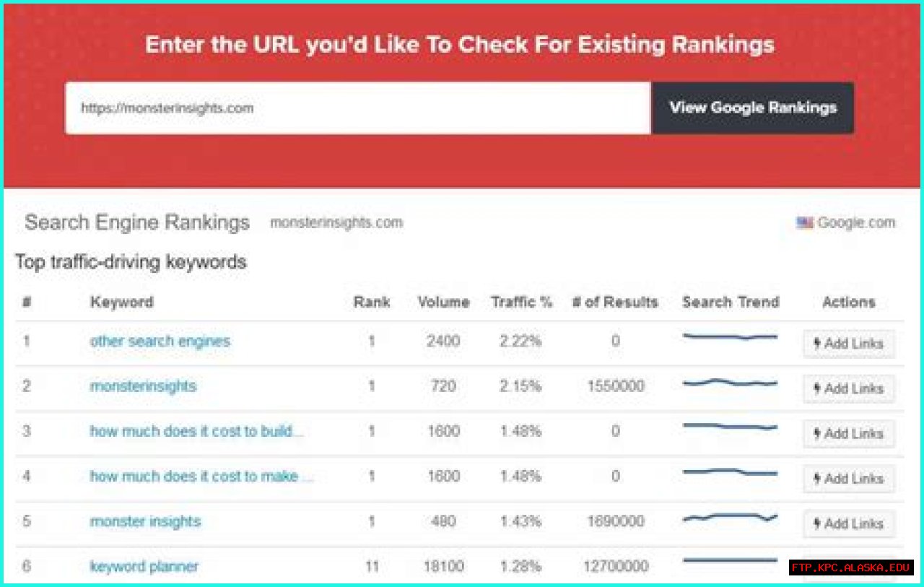The width and height of the screenshot is (924, 587).
Task: Open the 'monsterinsights' keyword link
Action: 143,386
